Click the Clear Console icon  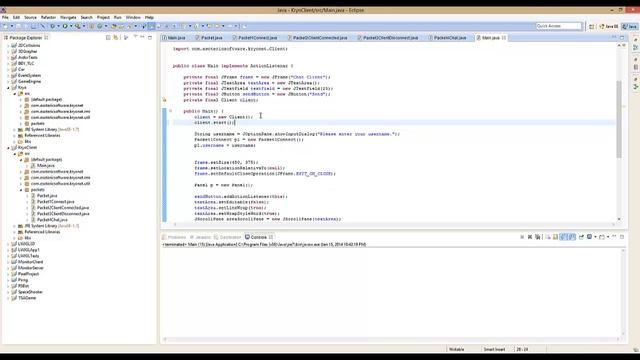[548, 237]
